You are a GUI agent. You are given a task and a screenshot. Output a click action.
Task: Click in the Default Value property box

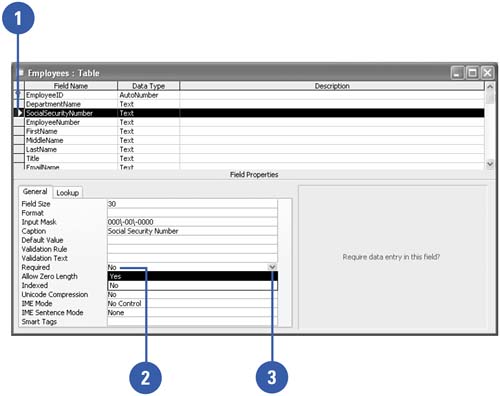(x=192, y=240)
